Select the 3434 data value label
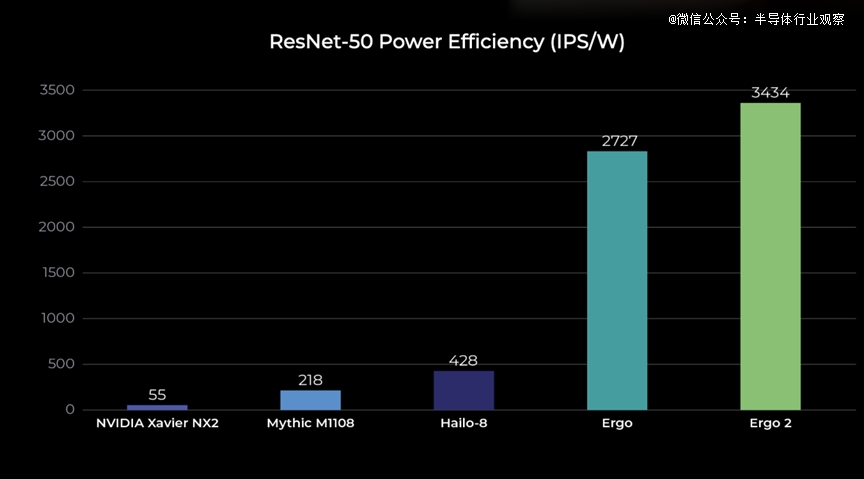This screenshot has height=479, width=864. [770, 93]
